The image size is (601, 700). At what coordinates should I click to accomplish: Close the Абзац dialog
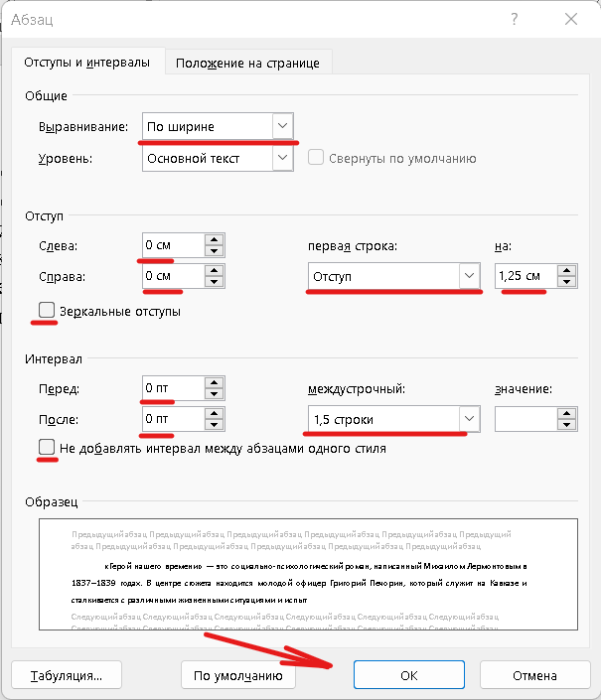[571, 19]
